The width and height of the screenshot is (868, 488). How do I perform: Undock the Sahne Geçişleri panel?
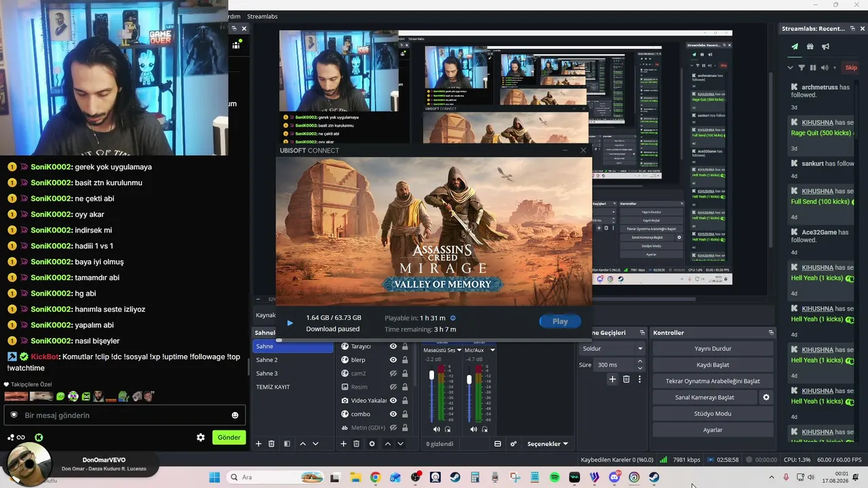642,333
